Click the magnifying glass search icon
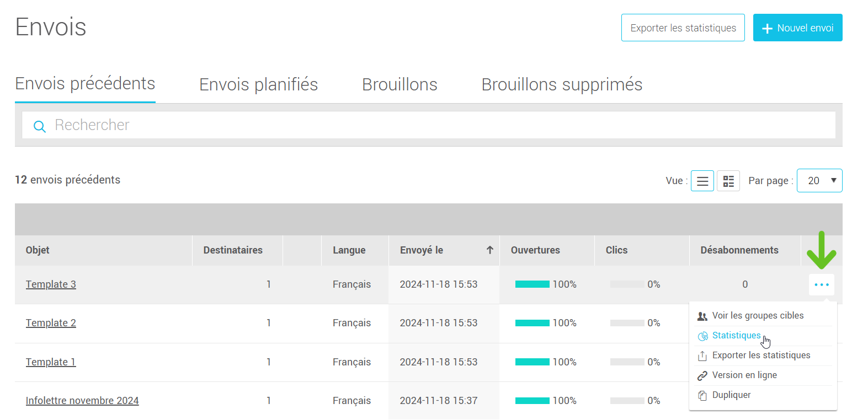The image size is (868, 420). (39, 126)
